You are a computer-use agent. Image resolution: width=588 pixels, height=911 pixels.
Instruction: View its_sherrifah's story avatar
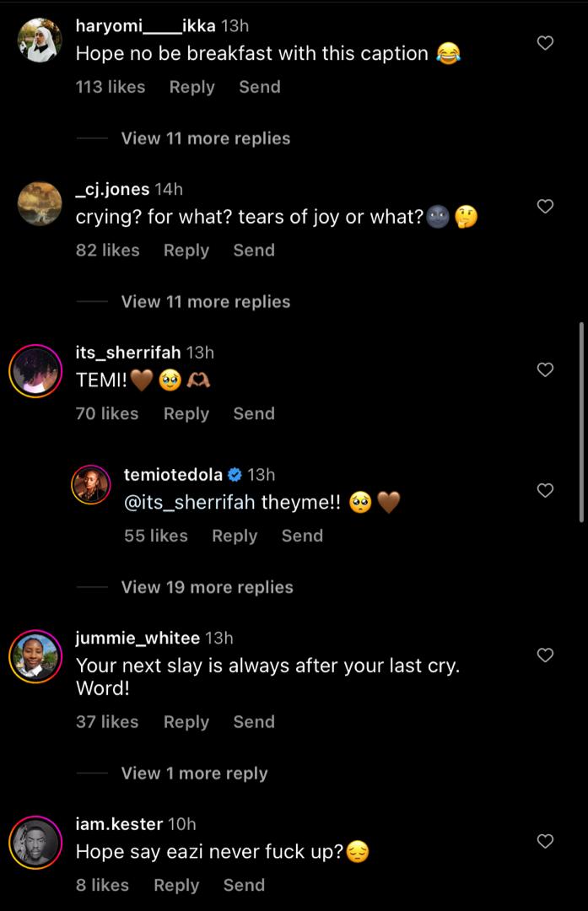[35, 371]
